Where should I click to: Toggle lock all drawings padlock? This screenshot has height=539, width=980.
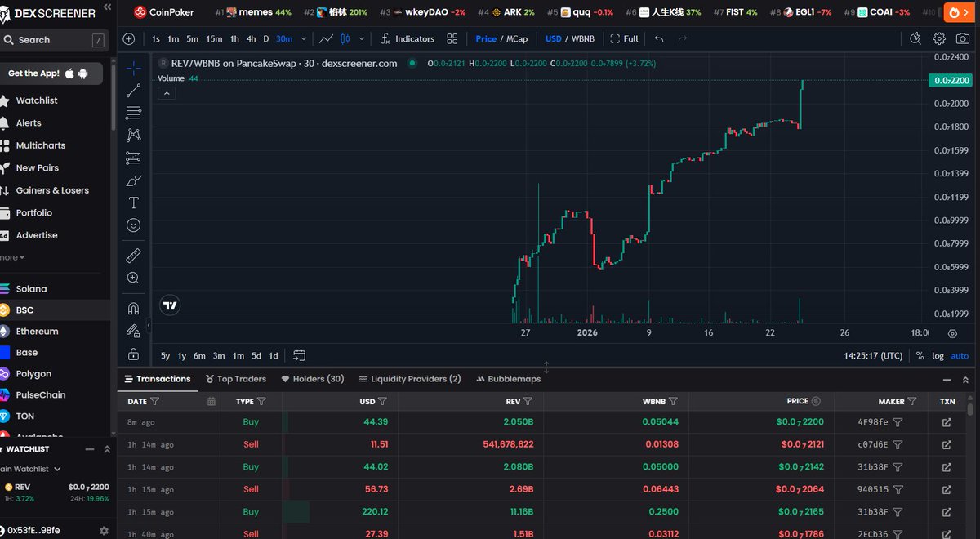[133, 354]
